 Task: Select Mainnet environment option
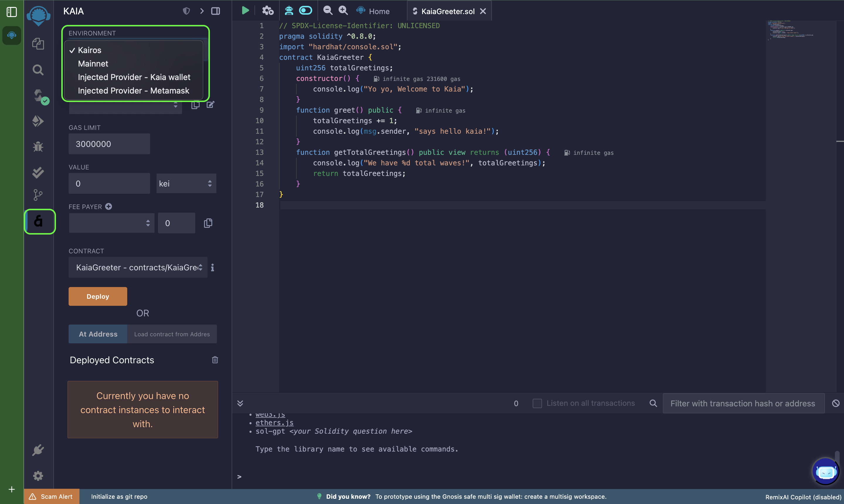point(133,64)
